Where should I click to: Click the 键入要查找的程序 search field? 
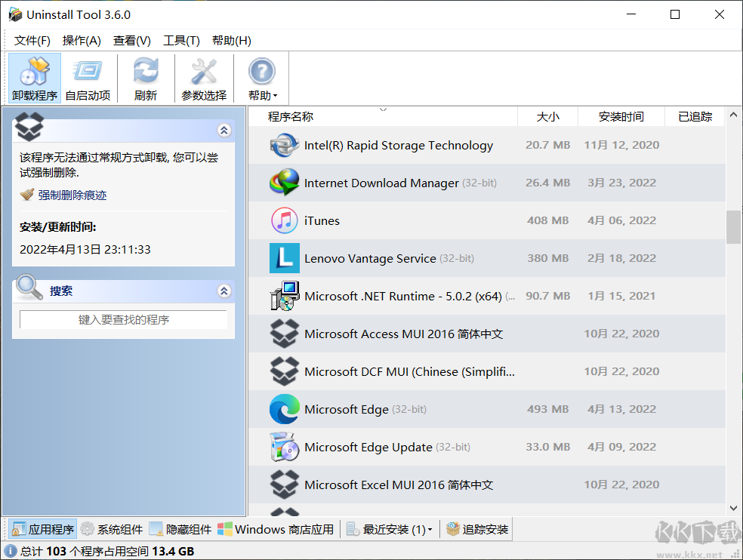(x=123, y=320)
